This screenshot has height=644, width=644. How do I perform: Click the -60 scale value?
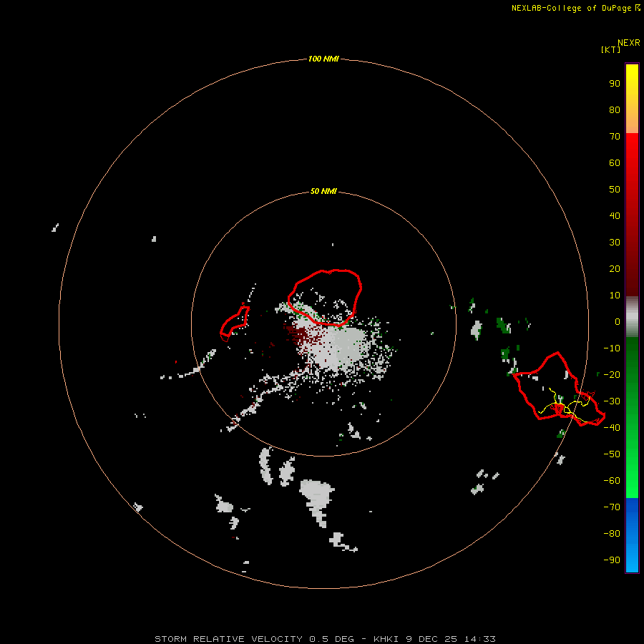click(x=612, y=481)
